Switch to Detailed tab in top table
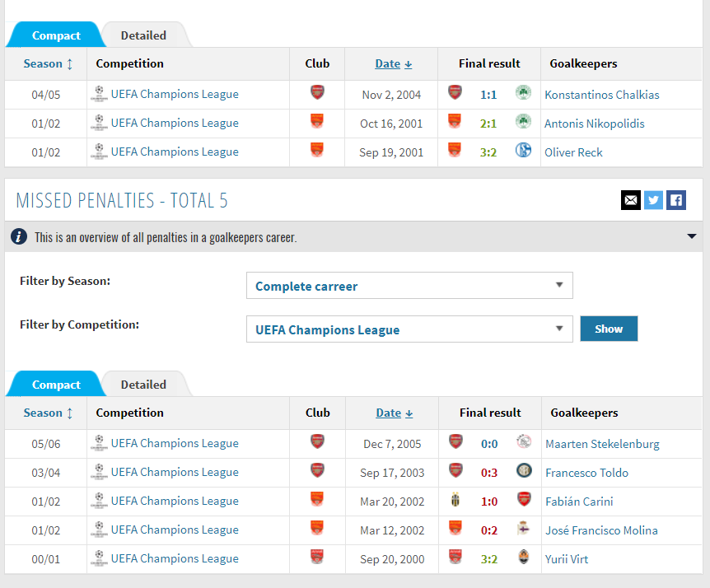The height and width of the screenshot is (588, 710). click(143, 35)
